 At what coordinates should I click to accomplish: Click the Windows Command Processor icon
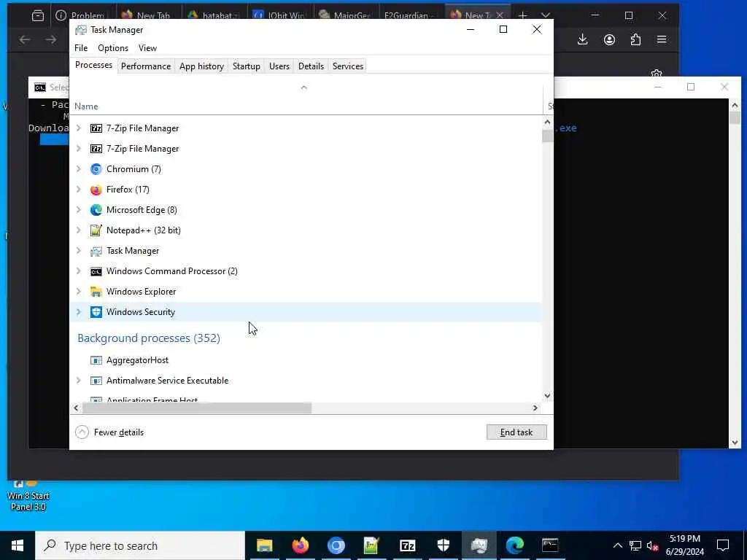[x=96, y=271]
